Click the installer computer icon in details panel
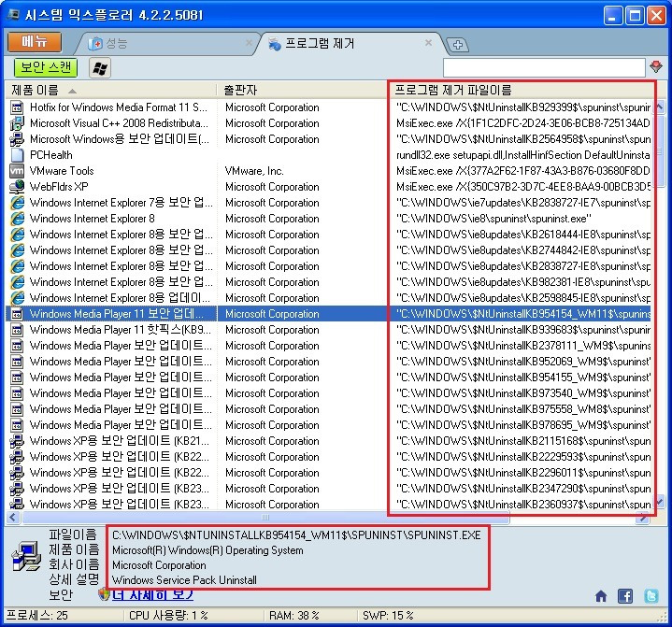 coord(26,557)
